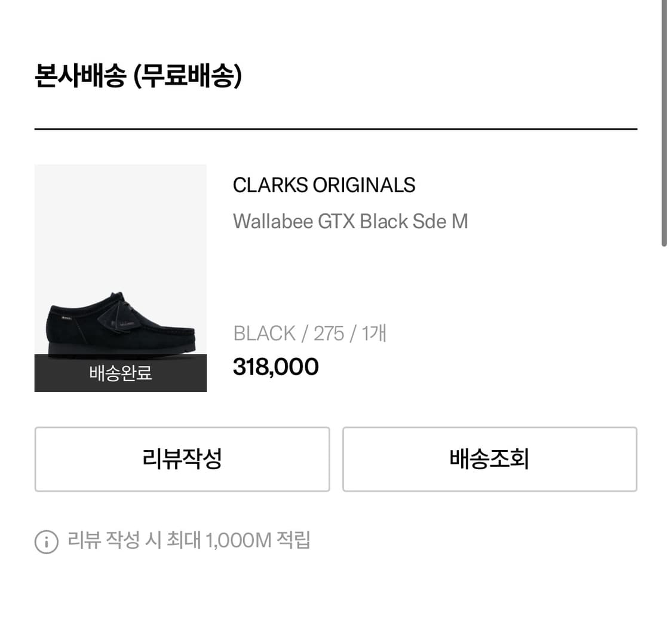This screenshot has width=672, height=618.
Task: Track shipment using the delivery lookup button
Action: pyautogui.click(x=490, y=459)
